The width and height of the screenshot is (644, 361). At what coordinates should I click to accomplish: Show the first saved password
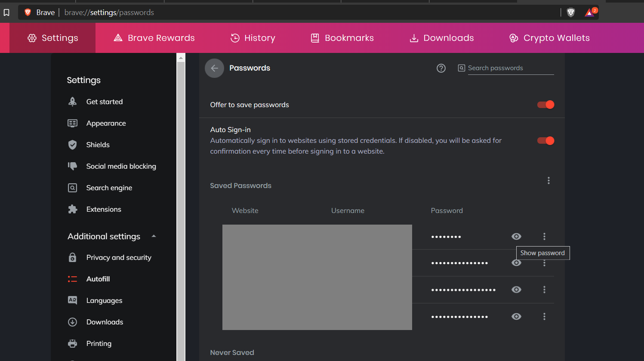coord(516,236)
